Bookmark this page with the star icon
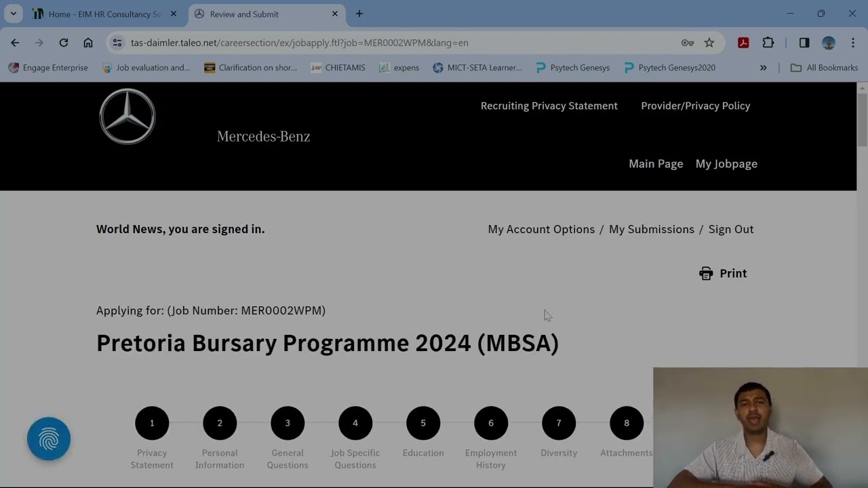This screenshot has width=868, height=488. click(x=709, y=43)
